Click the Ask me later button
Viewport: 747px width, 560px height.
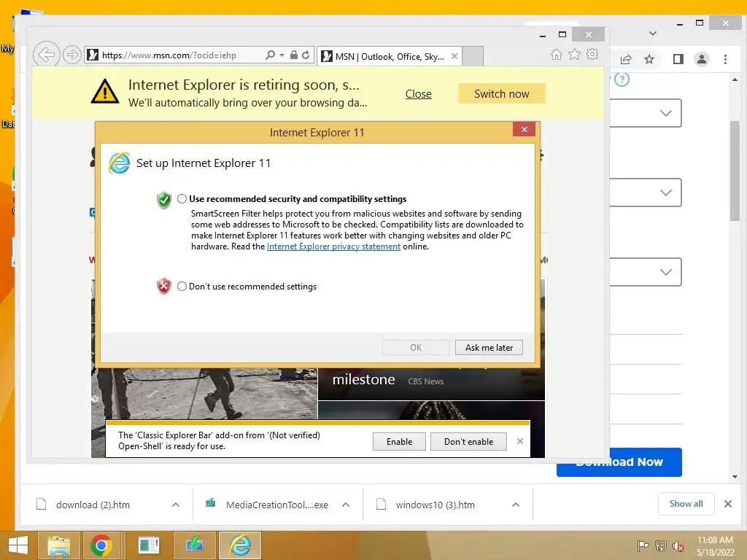[489, 348]
